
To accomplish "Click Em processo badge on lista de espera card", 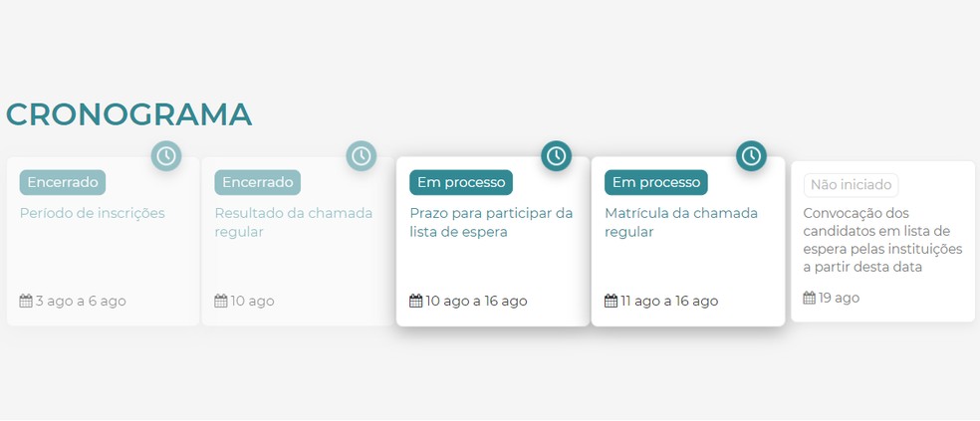I will point(461,182).
